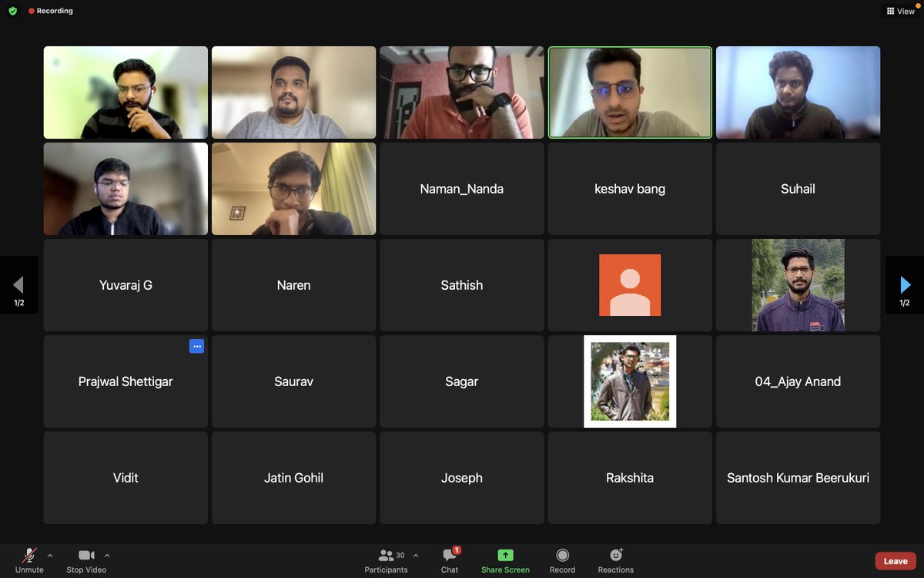Go to previous page of participants
Viewport: 924px width, 578px height.
(x=19, y=285)
